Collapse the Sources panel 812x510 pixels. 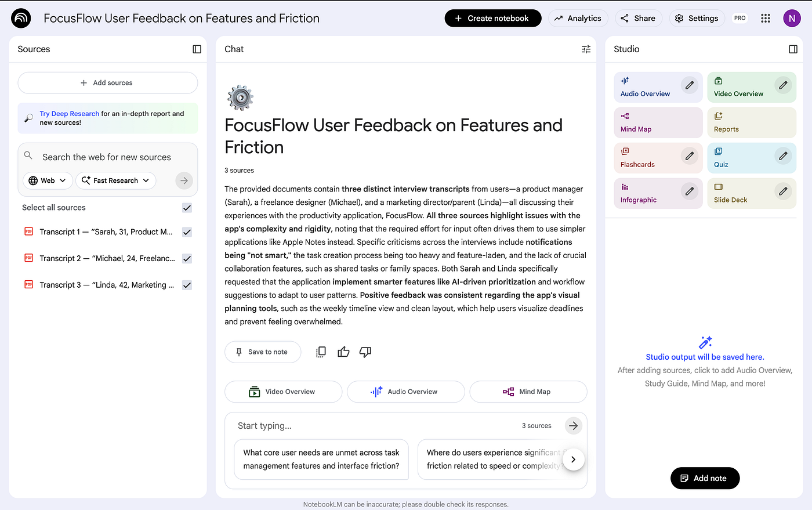[197, 49]
